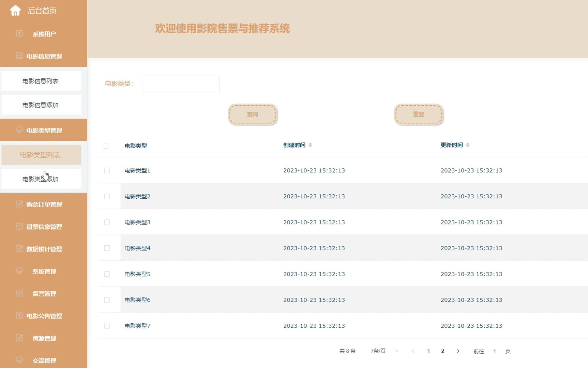Open 电影公告管理 via its bookmark icon
The image size is (588, 368).
coord(19,316)
